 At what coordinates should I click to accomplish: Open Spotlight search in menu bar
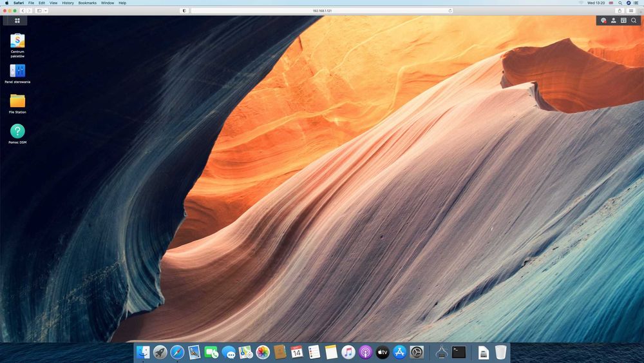pos(620,3)
